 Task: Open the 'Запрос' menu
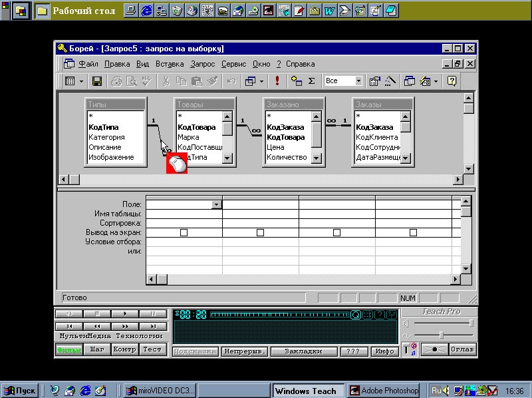pyautogui.click(x=202, y=64)
